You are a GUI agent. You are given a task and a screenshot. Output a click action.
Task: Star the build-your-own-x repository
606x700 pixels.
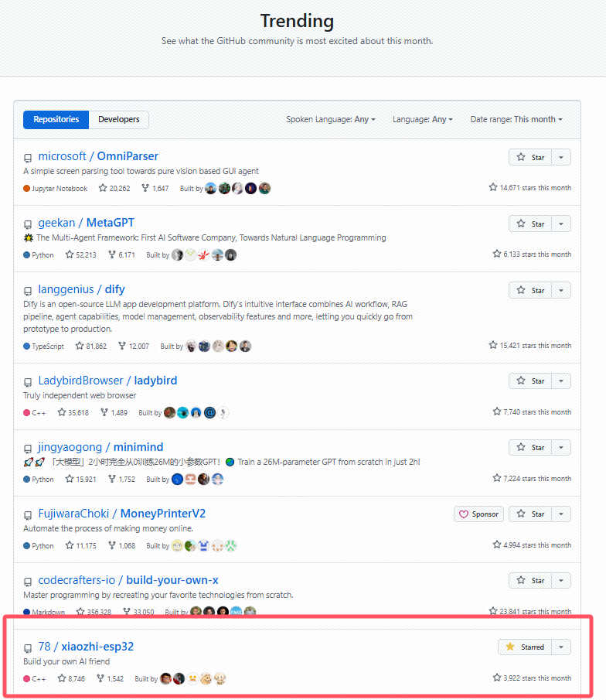(x=530, y=580)
